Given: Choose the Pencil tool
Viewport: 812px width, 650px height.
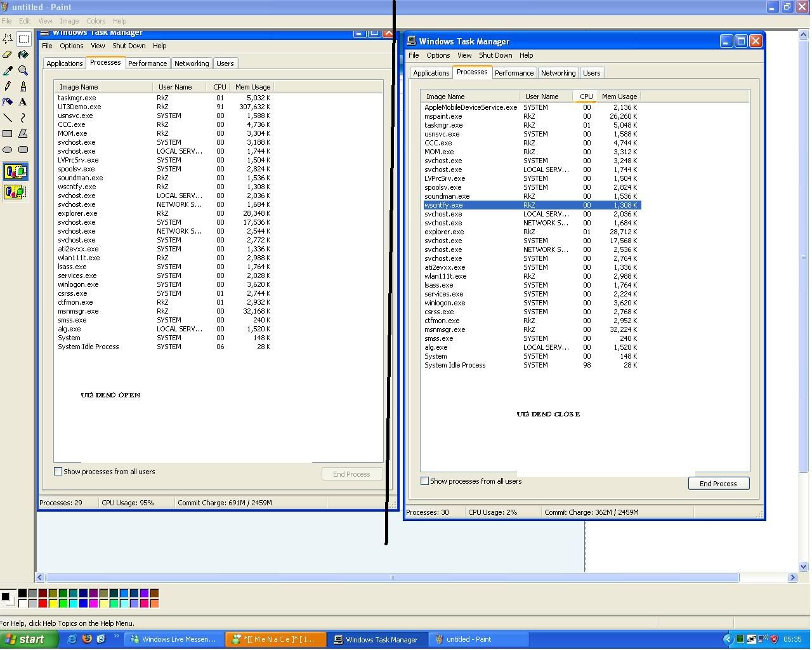Looking at the screenshot, I should click(8, 86).
